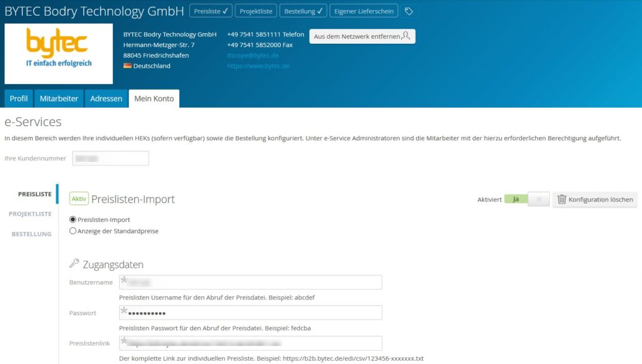Toggle the Bestellung header button
Viewport: 642px width, 364px height.
[x=303, y=11]
